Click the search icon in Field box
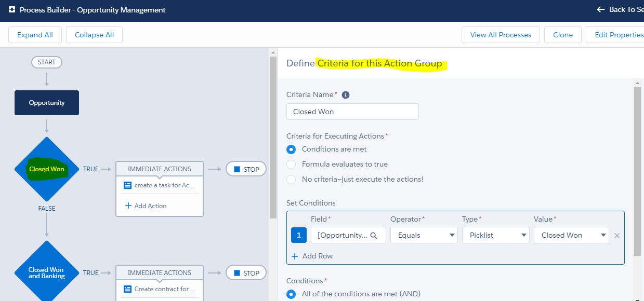 (x=373, y=235)
